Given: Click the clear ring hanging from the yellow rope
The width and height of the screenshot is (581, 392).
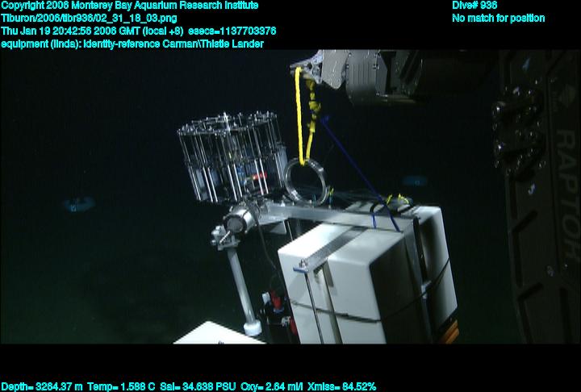Looking at the screenshot, I should click(x=306, y=182).
